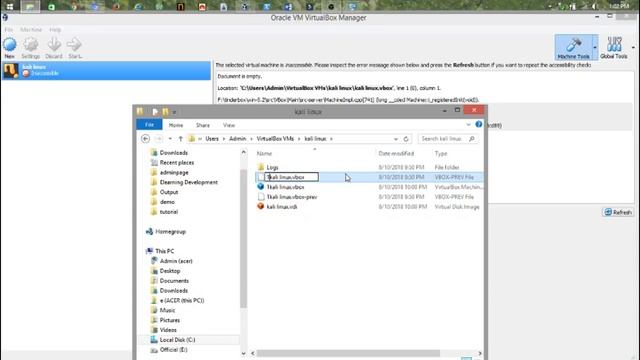Viewport: 640px width, 360px height.
Task: Select Admin (acer) under This PC
Action: [176, 261]
